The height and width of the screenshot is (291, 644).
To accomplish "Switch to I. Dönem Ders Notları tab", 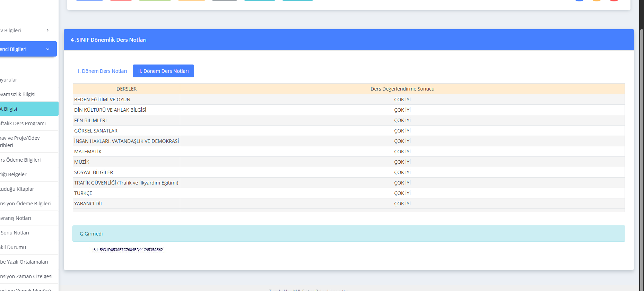I will [102, 71].
